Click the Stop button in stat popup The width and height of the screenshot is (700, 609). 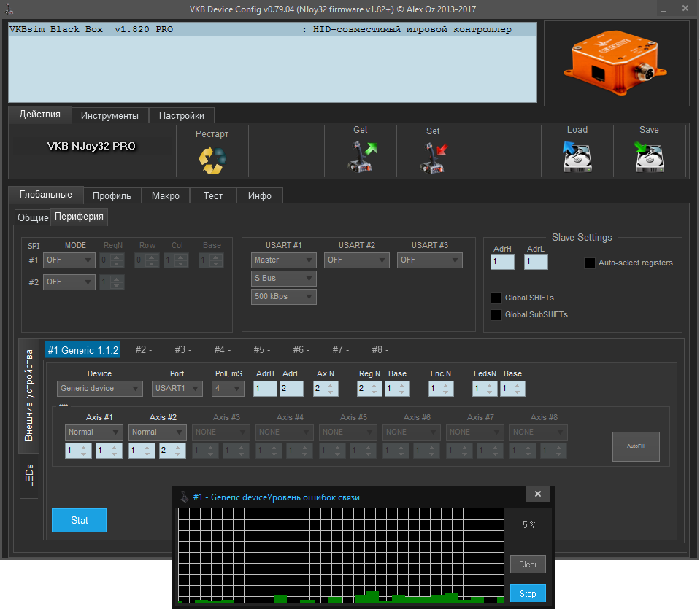528,594
